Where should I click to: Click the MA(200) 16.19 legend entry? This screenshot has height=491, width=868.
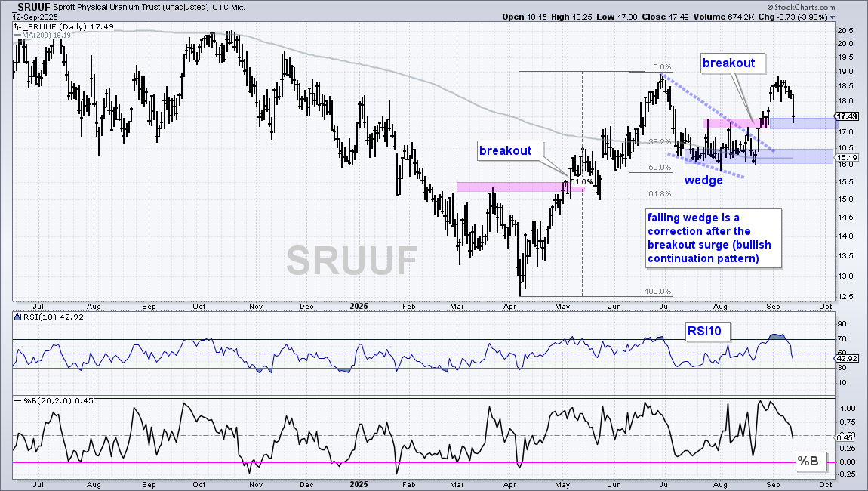[x=42, y=35]
